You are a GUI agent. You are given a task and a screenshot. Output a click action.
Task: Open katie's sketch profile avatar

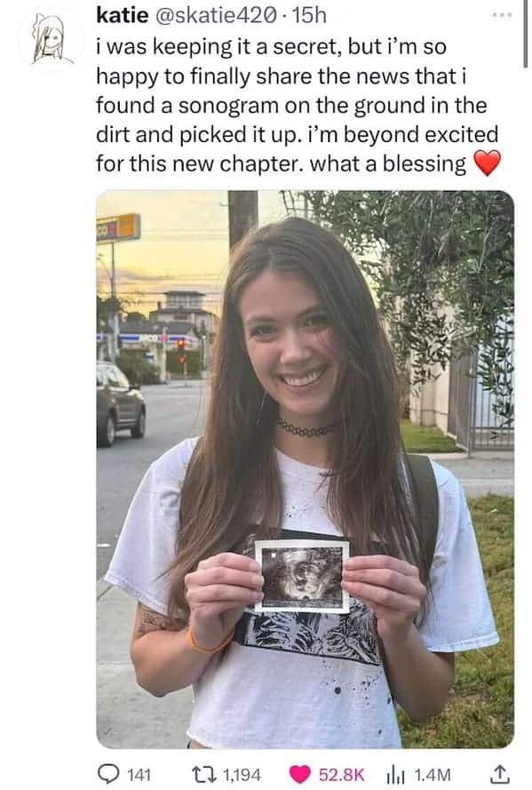tap(50, 39)
